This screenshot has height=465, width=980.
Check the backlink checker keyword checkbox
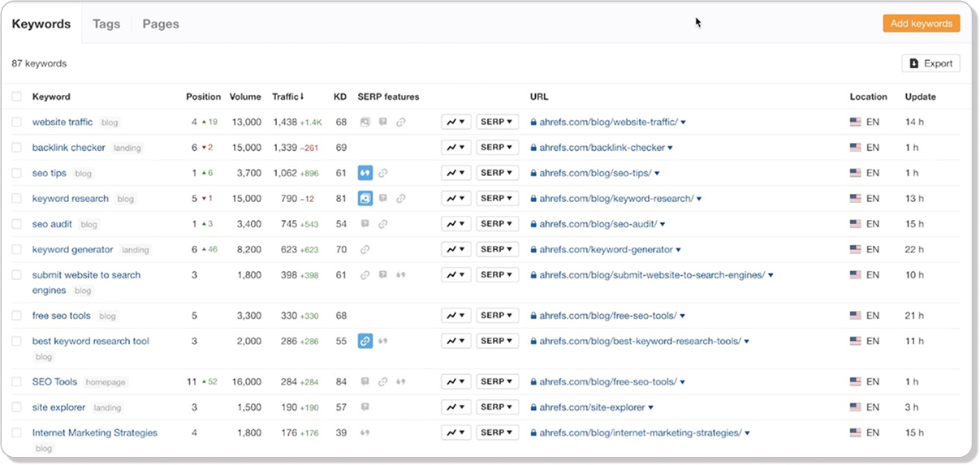point(17,148)
